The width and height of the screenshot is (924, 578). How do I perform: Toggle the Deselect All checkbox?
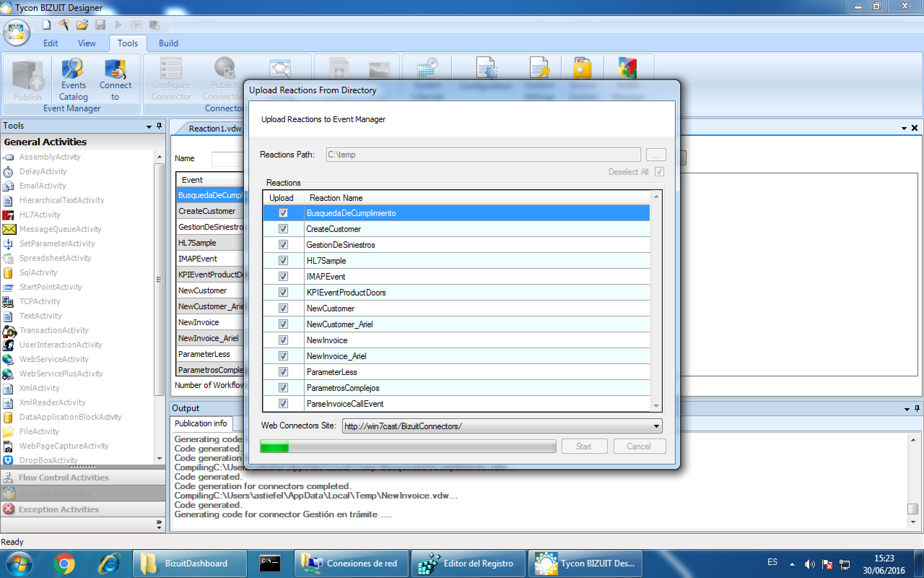pos(659,172)
